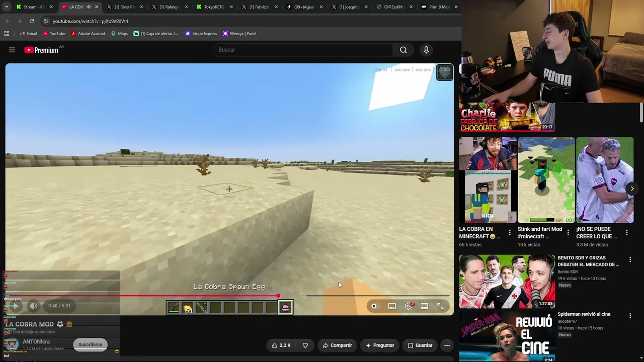Go forward with the browser forward arrow
Screen dimensions: 644x362
click(x=20, y=21)
